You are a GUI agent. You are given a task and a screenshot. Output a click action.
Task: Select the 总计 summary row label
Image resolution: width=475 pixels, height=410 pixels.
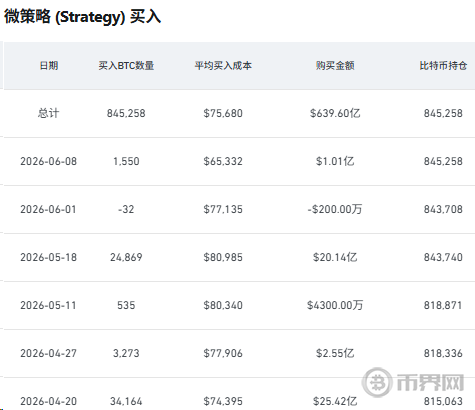pos(48,113)
